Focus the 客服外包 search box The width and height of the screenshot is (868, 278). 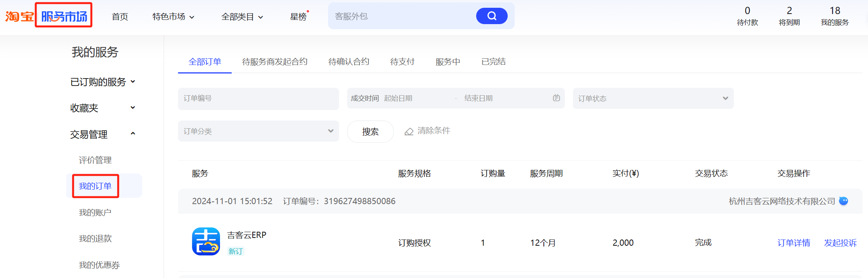[x=402, y=16]
